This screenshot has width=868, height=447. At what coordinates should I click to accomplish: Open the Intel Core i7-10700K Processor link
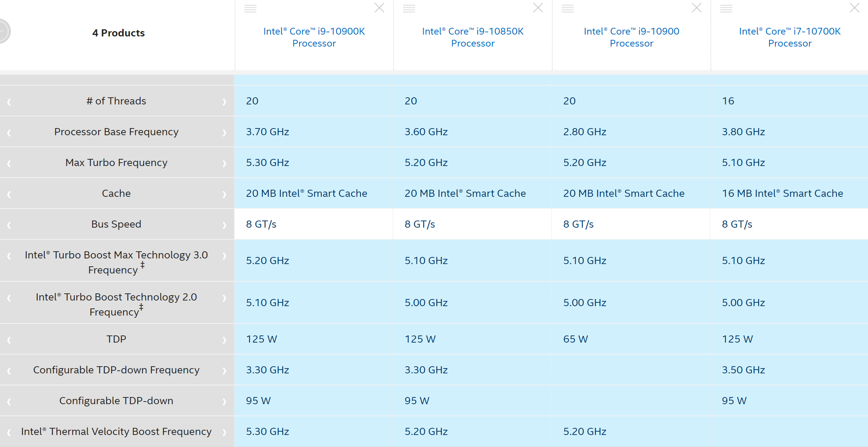(790, 37)
